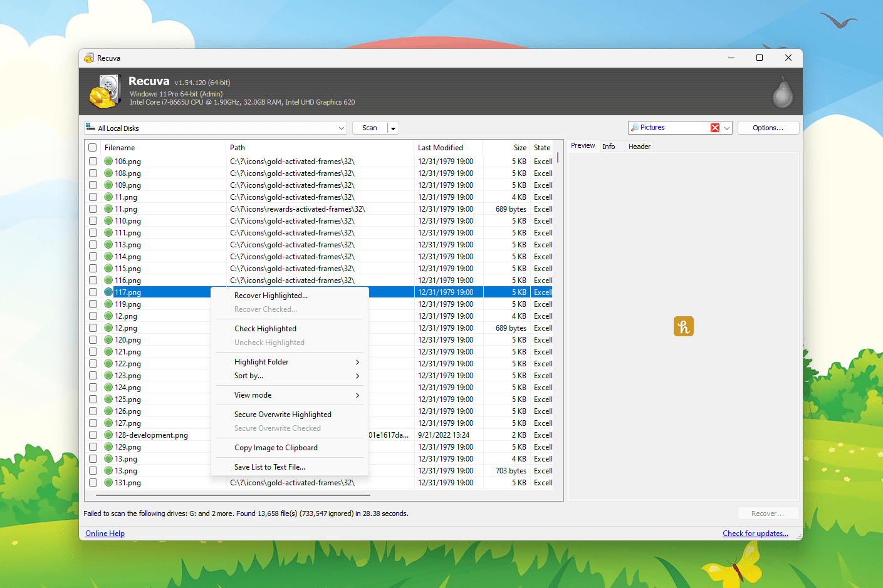Select Recover Highlighted from the context menu
The image size is (883, 588).
tap(270, 295)
